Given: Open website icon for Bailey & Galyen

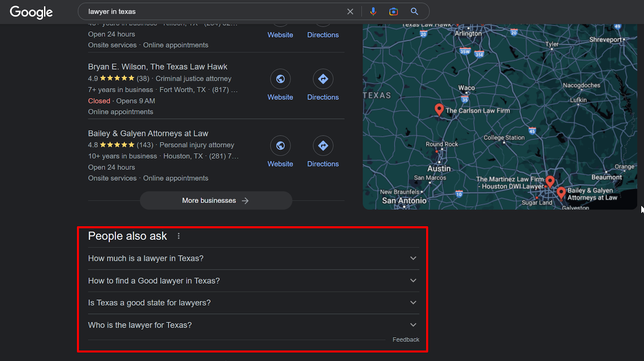Looking at the screenshot, I should coord(281,146).
